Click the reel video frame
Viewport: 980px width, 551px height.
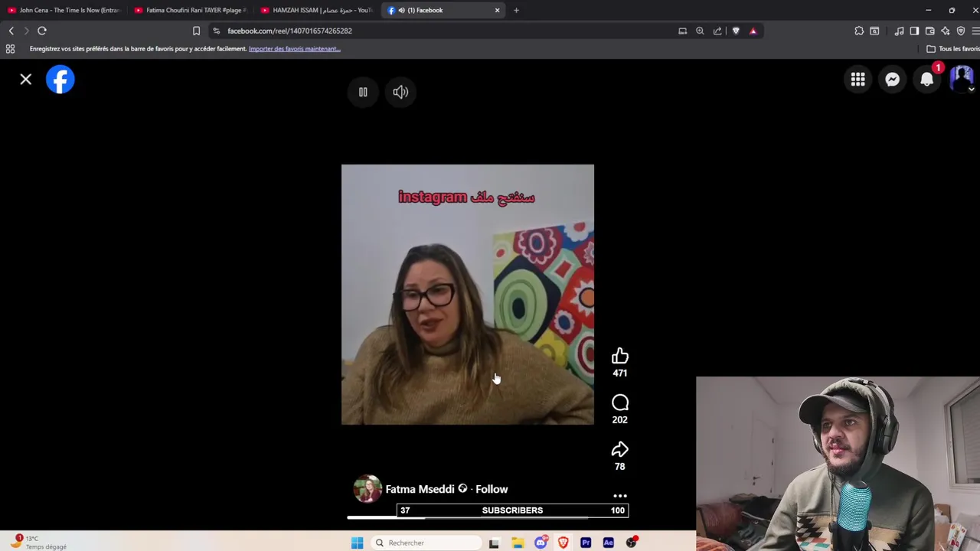468,295
